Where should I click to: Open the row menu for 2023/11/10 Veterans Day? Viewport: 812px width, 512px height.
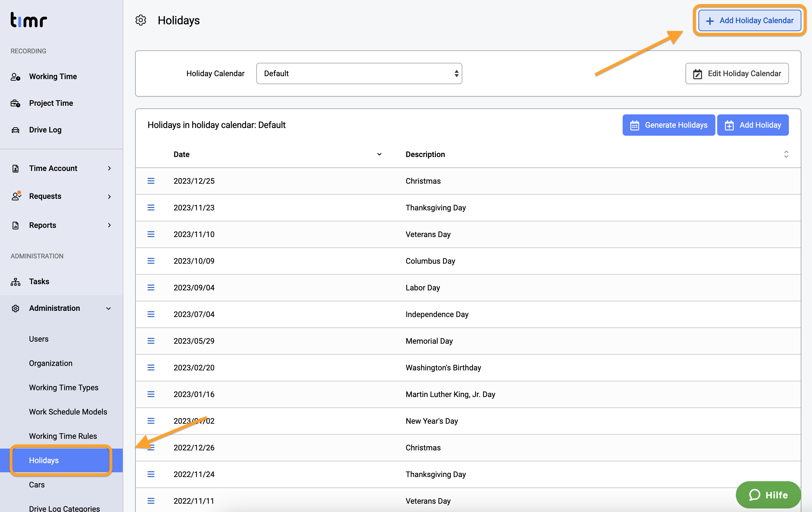pyautogui.click(x=151, y=234)
